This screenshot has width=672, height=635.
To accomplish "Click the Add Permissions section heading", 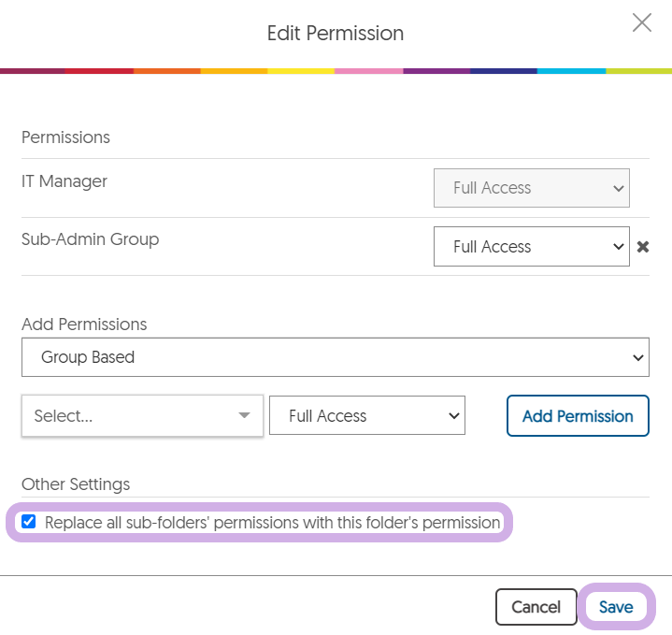I will tap(84, 325).
